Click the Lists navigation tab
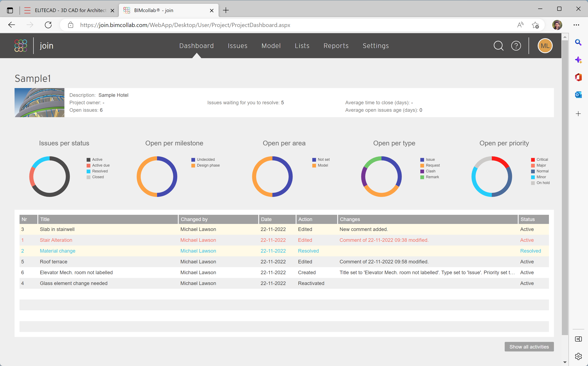 click(302, 46)
